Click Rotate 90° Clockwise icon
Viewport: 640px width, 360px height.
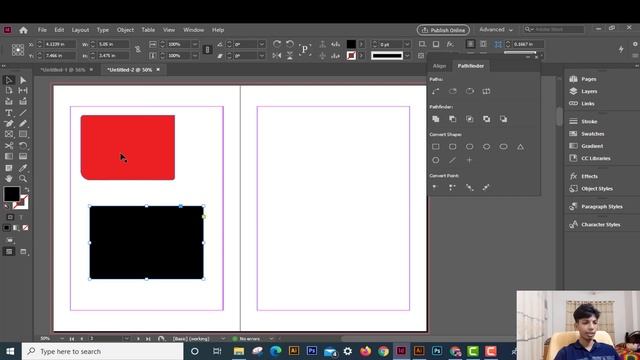point(277,44)
